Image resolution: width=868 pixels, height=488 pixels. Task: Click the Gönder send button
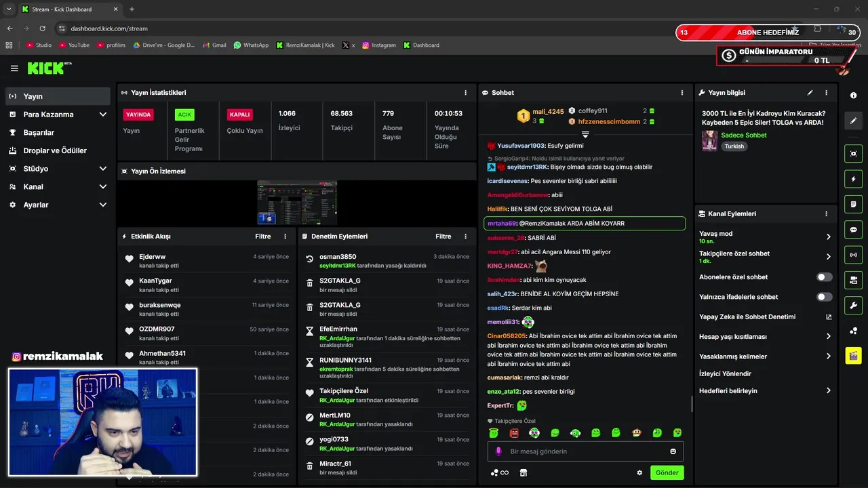pyautogui.click(x=667, y=473)
